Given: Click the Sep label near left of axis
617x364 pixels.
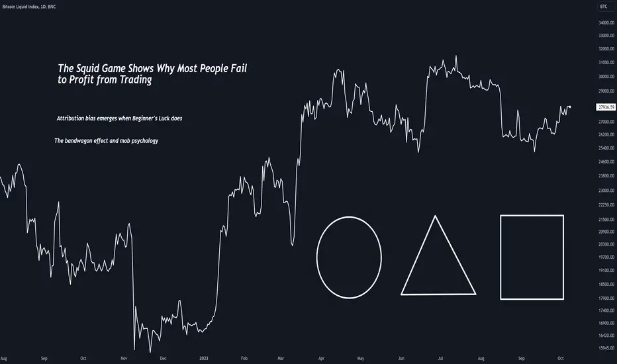Looking at the screenshot, I should 44,359.
